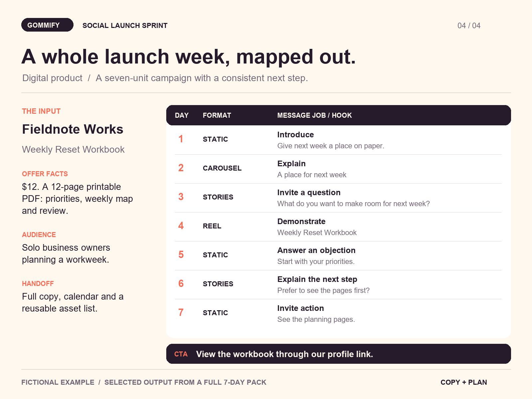Click hook 'A place for next week'
The width and height of the screenshot is (532, 399).
click(x=312, y=175)
